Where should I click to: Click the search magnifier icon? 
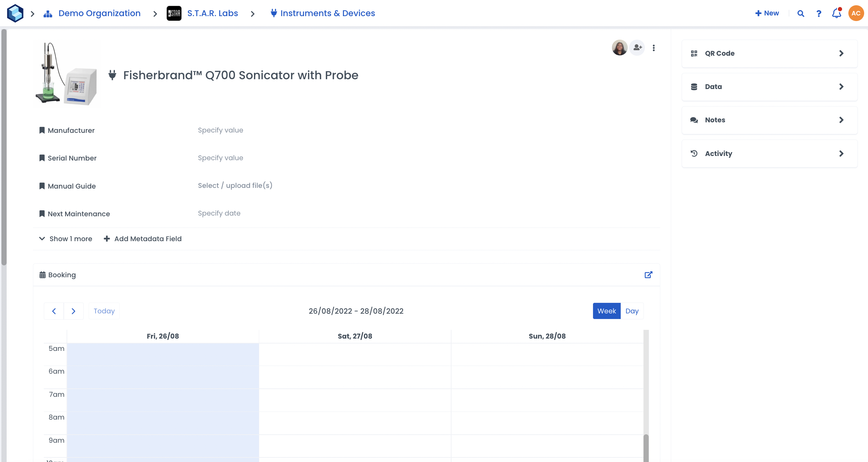tap(800, 13)
